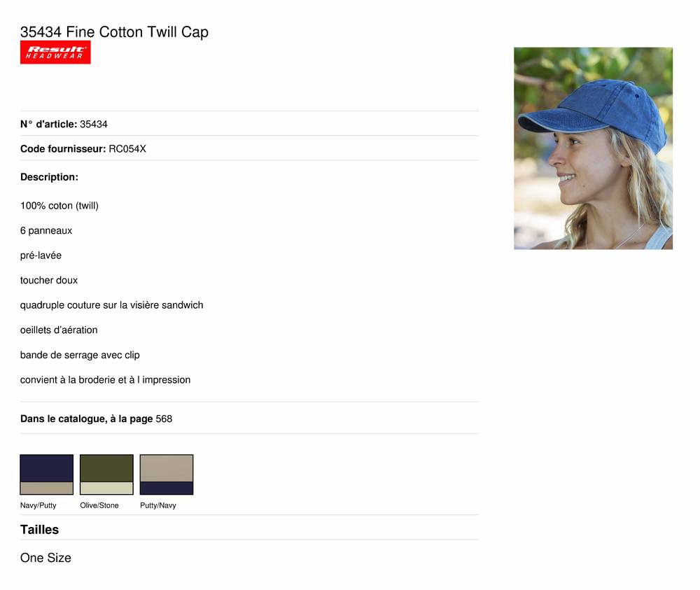Click the article number 35434 value
Screen dimensions: 700x590
tap(94, 124)
